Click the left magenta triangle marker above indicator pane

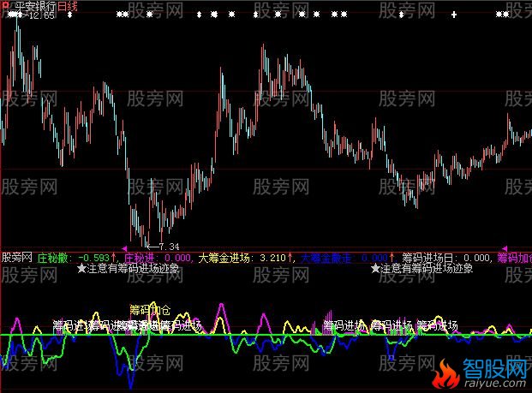124,248
